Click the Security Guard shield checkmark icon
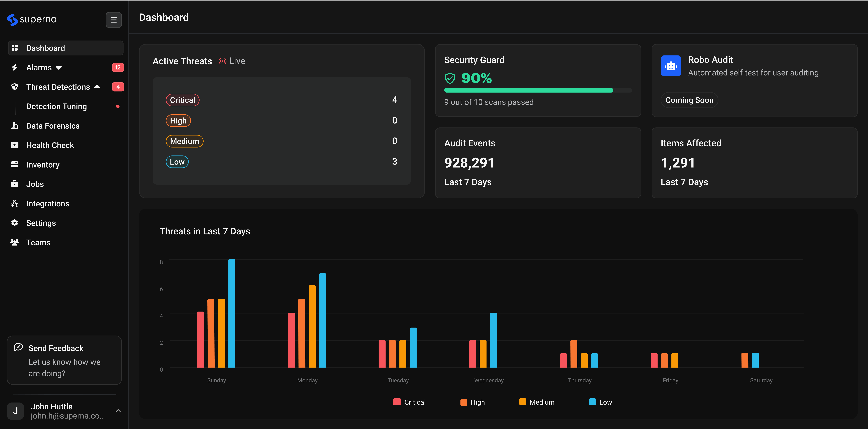This screenshot has width=868, height=429. (x=450, y=78)
